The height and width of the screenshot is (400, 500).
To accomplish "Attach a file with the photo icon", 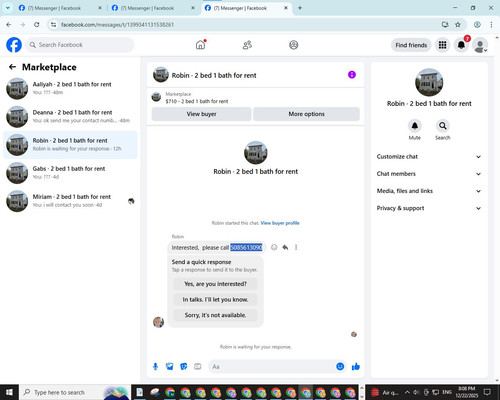I will [170, 367].
